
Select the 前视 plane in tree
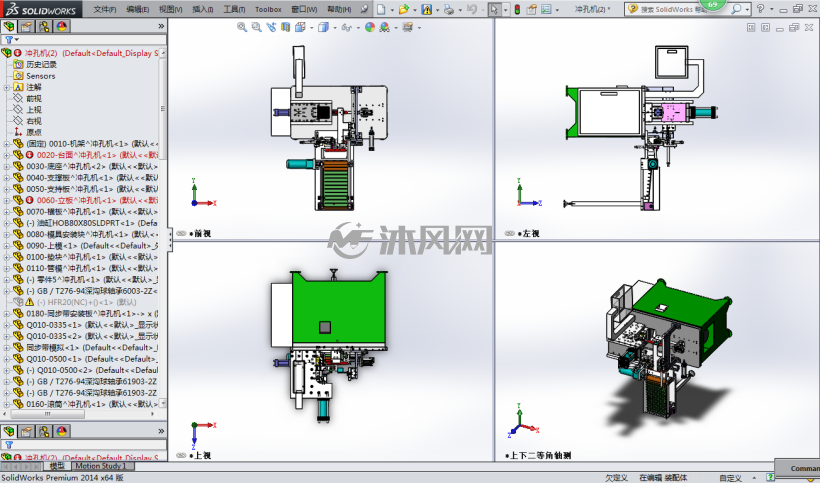click(33, 98)
